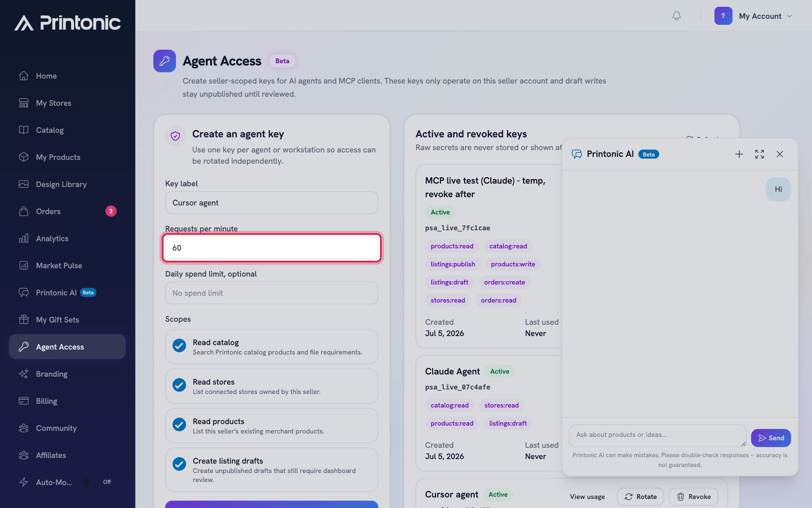Click the shield icon beside Create an agent key
The width and height of the screenshot is (812, 508).
pyautogui.click(x=175, y=136)
